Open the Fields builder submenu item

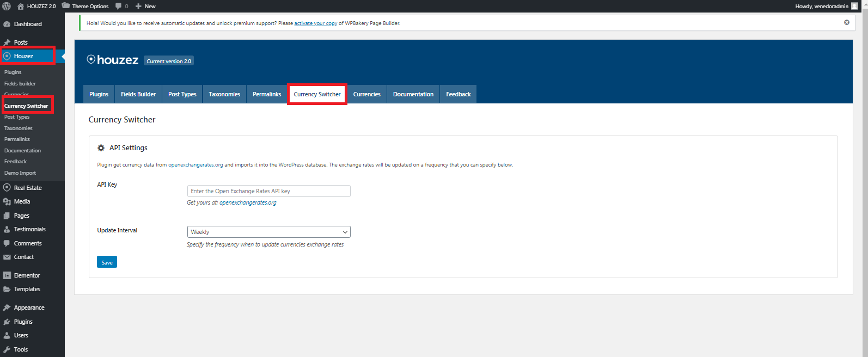20,83
